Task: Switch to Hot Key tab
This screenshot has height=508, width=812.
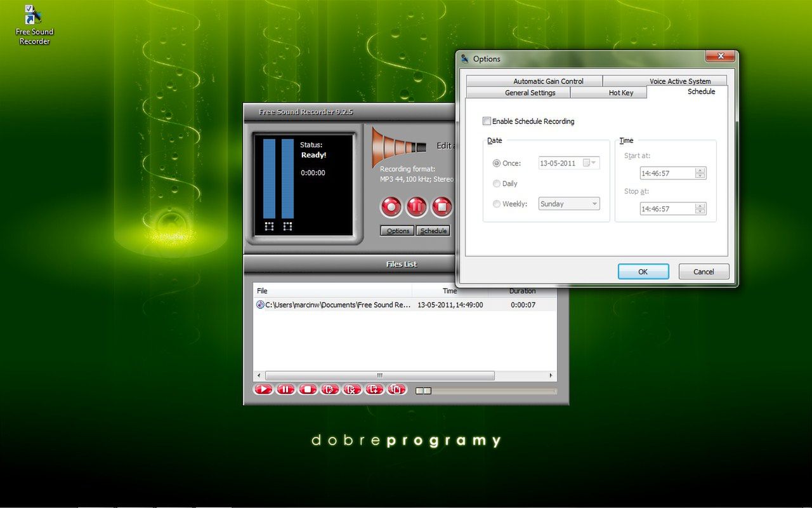Action: [x=609, y=93]
